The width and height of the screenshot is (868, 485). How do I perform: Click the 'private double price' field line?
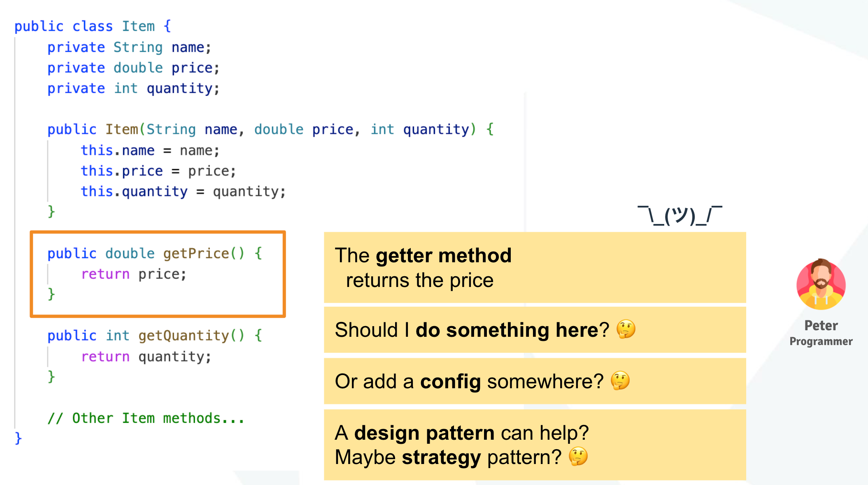[133, 68]
